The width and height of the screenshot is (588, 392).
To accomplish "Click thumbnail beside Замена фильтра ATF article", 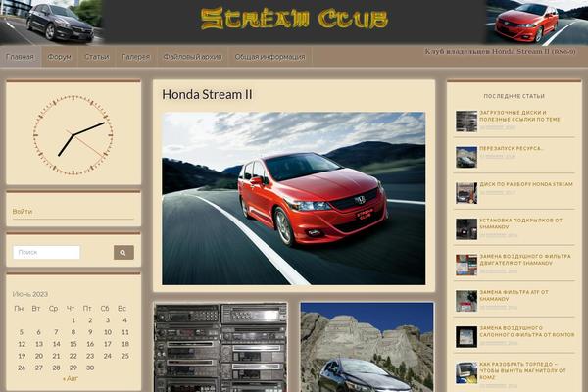I will 466,301.
